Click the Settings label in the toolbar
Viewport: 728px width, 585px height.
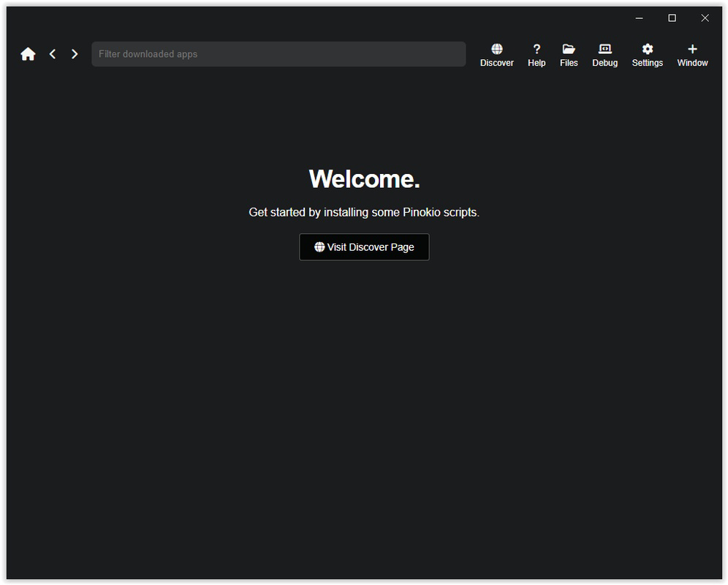pyautogui.click(x=647, y=63)
